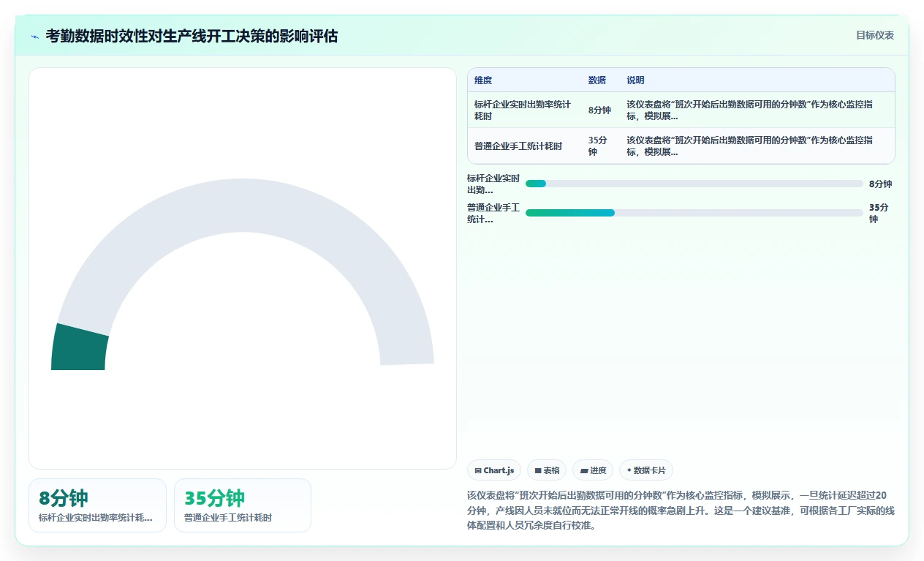Click the 35分钟 label beside the progress bar
The height and width of the screenshot is (561, 924).
[879, 213]
